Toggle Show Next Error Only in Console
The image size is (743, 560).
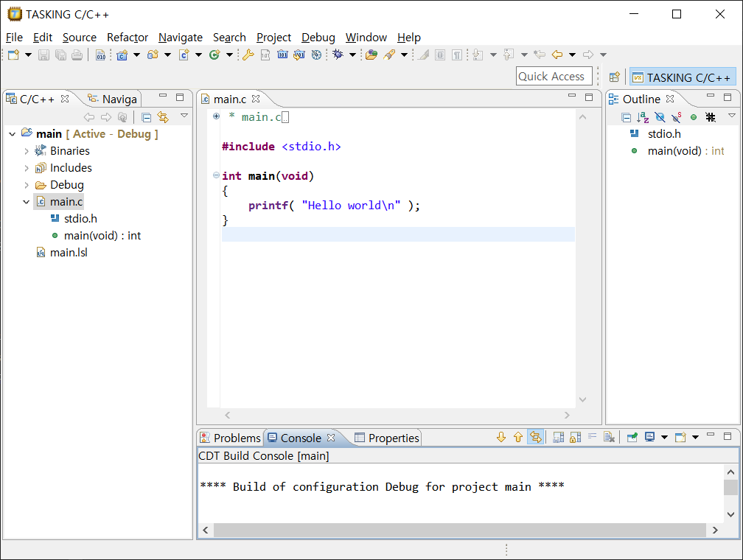[535, 437]
